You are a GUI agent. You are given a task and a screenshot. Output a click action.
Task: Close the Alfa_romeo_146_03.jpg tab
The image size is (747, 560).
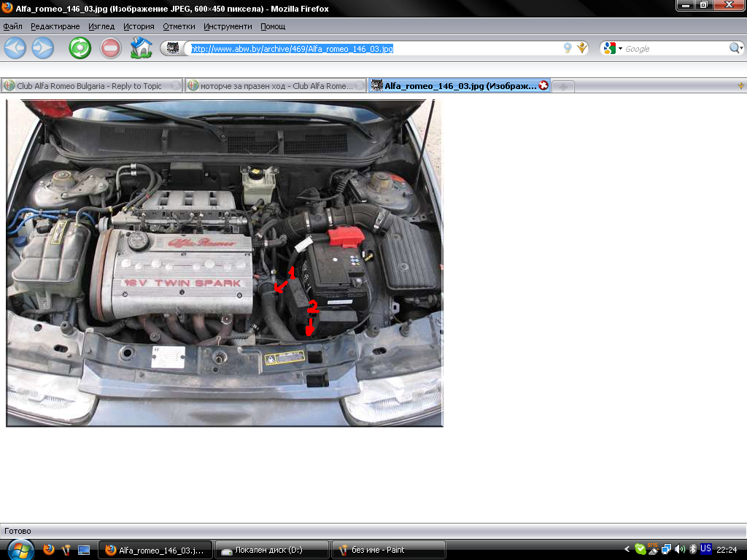(x=543, y=85)
